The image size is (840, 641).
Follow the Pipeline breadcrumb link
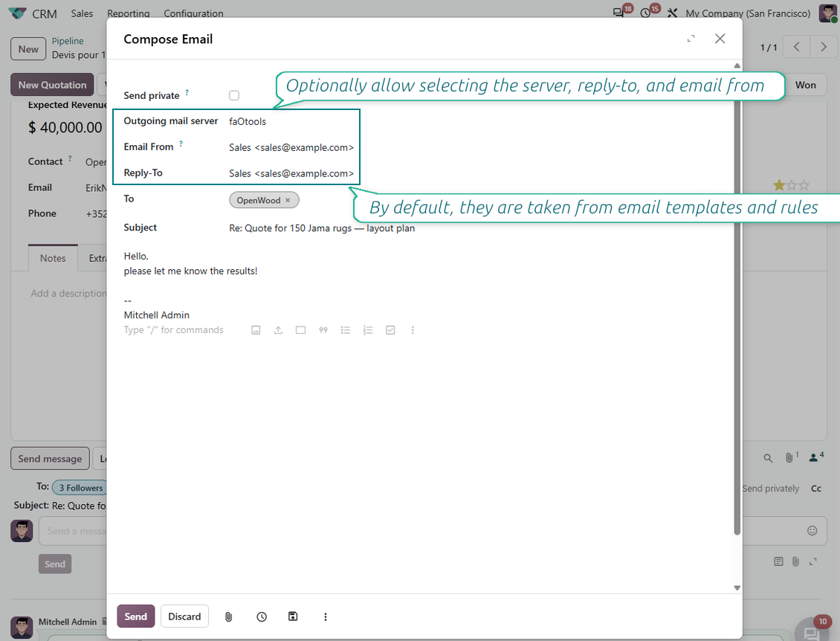[x=68, y=41]
